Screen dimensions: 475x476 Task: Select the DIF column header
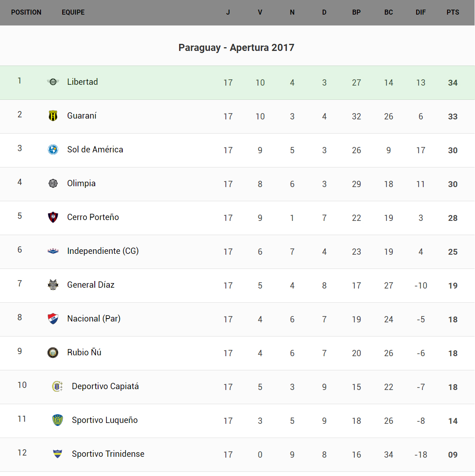point(421,13)
